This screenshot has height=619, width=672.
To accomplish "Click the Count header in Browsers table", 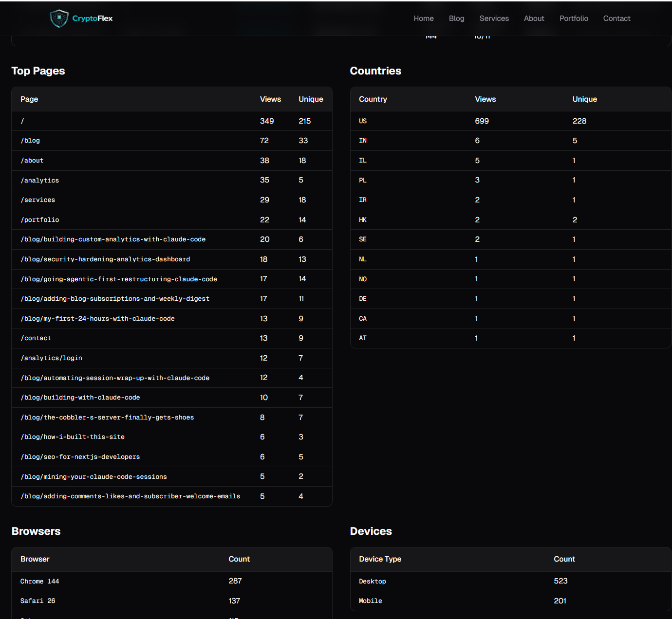I will point(239,559).
